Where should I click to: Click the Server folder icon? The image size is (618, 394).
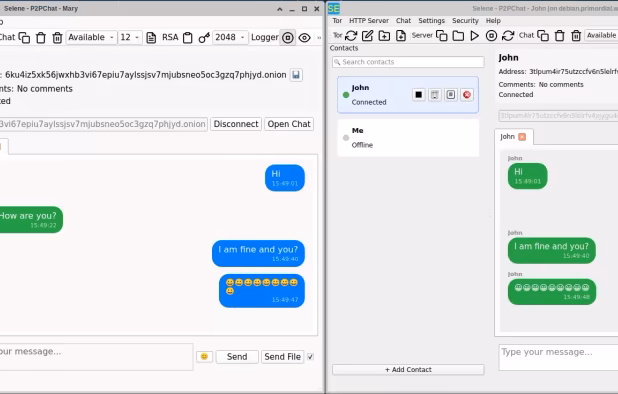[x=458, y=36]
